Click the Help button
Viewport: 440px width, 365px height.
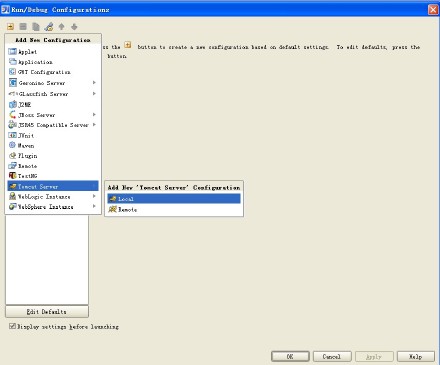(x=416, y=356)
